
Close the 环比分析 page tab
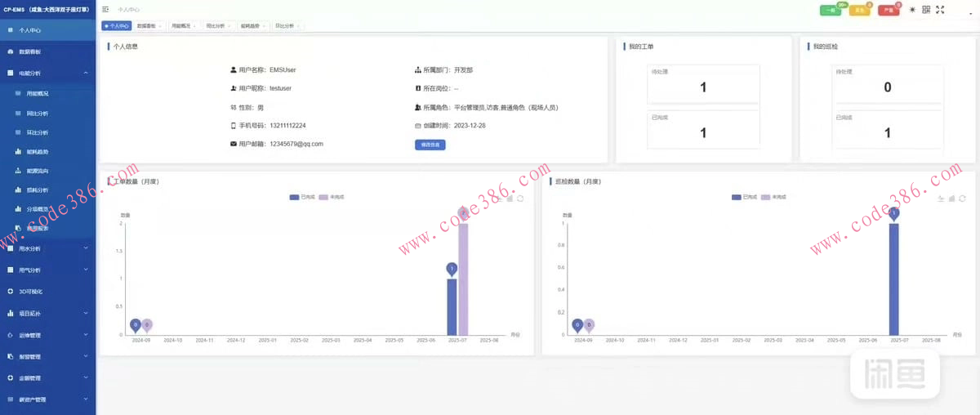coord(298,26)
